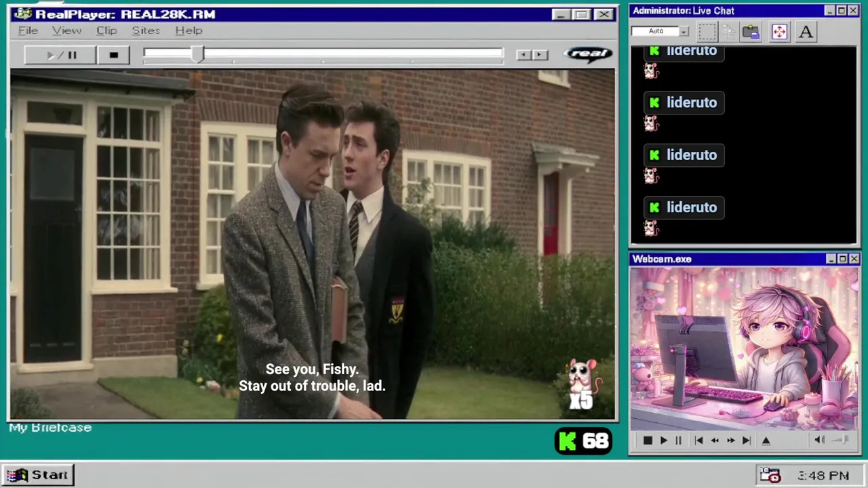Image resolution: width=868 pixels, height=488 pixels.
Task: Stop playback in RealPlayer
Action: click(113, 55)
